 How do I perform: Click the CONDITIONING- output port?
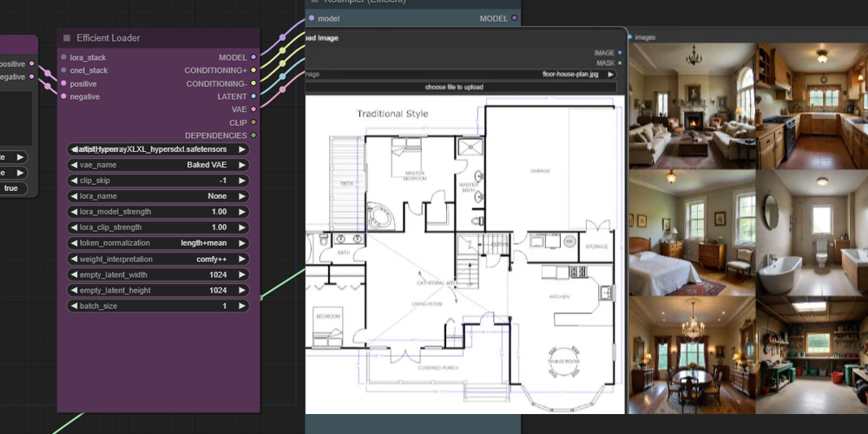[x=253, y=83]
